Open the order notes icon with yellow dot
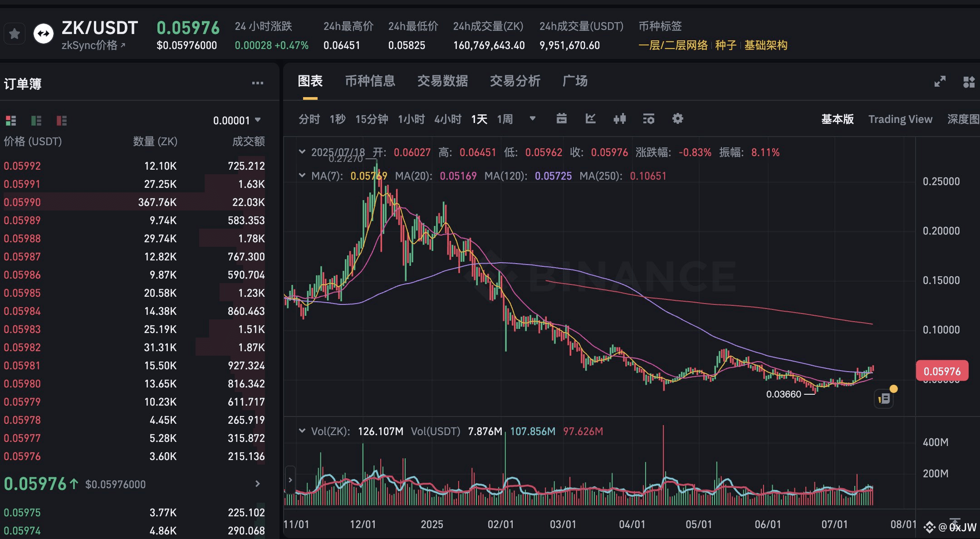 pos(884,399)
